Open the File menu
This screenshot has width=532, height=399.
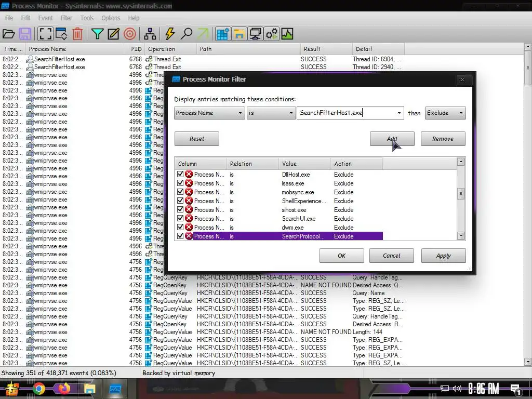pos(9,18)
